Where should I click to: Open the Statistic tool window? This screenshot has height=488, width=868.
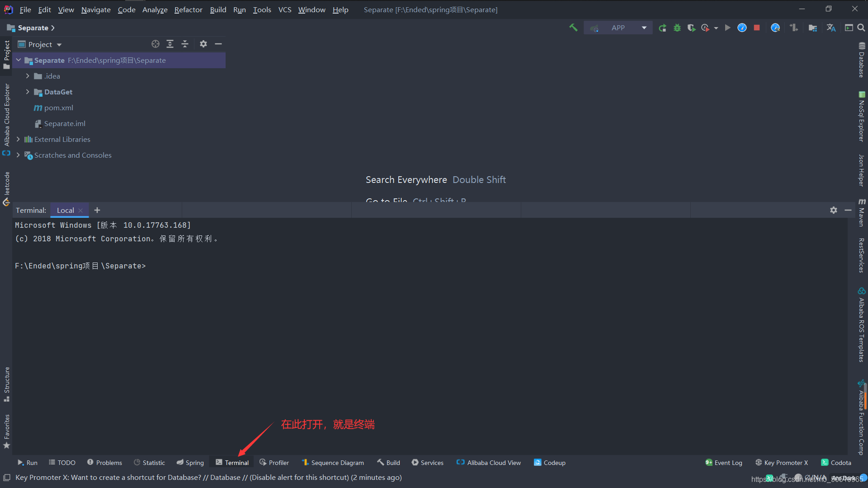[x=149, y=463]
